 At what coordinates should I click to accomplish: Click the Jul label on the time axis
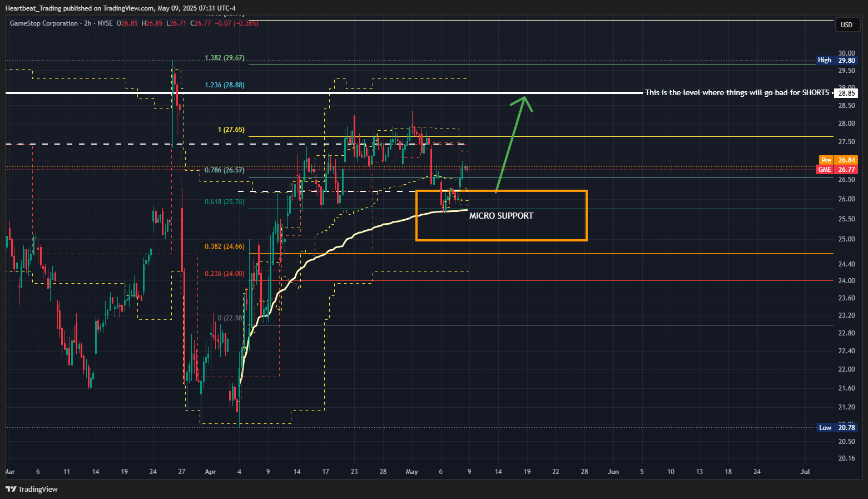click(805, 472)
